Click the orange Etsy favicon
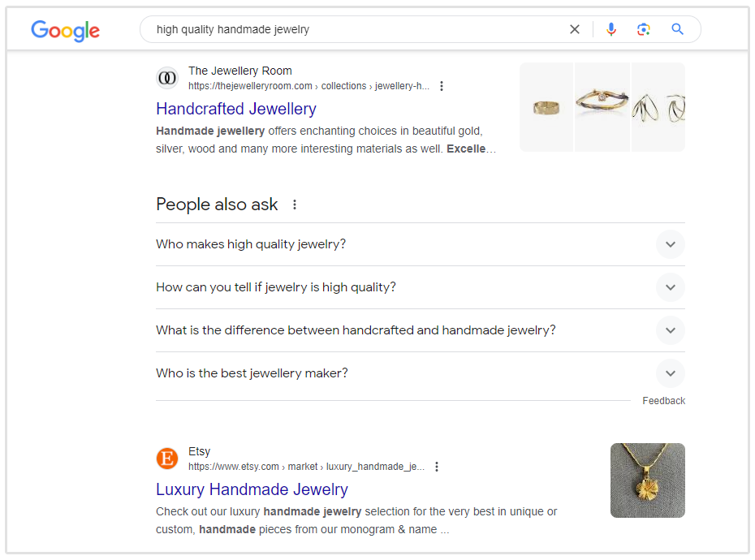755x560 pixels. coord(166,459)
